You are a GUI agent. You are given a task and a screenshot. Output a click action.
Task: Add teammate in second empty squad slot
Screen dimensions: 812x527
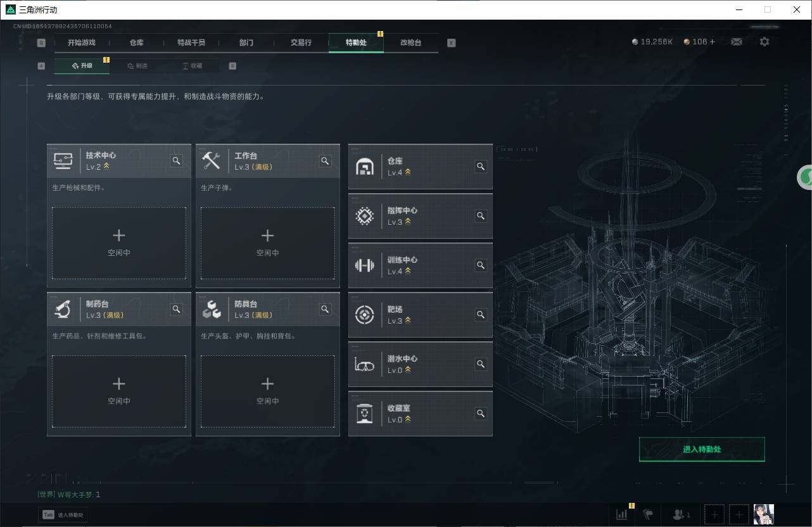click(739, 514)
